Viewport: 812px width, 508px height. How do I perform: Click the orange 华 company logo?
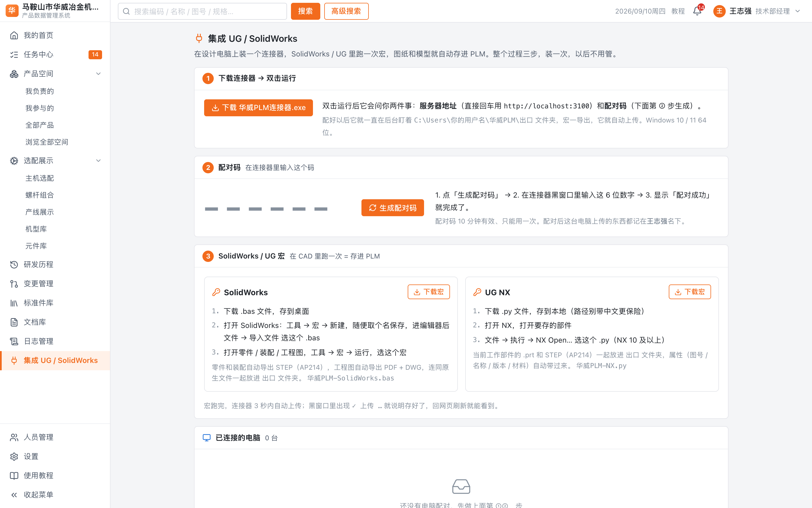pos(12,11)
